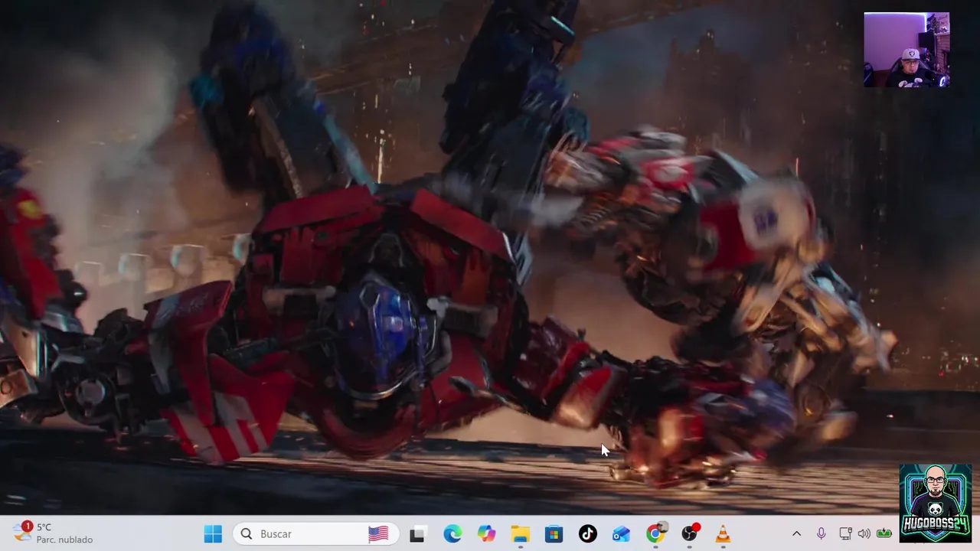
Task: Click the webcam overlay thumbnail
Action: point(906,50)
